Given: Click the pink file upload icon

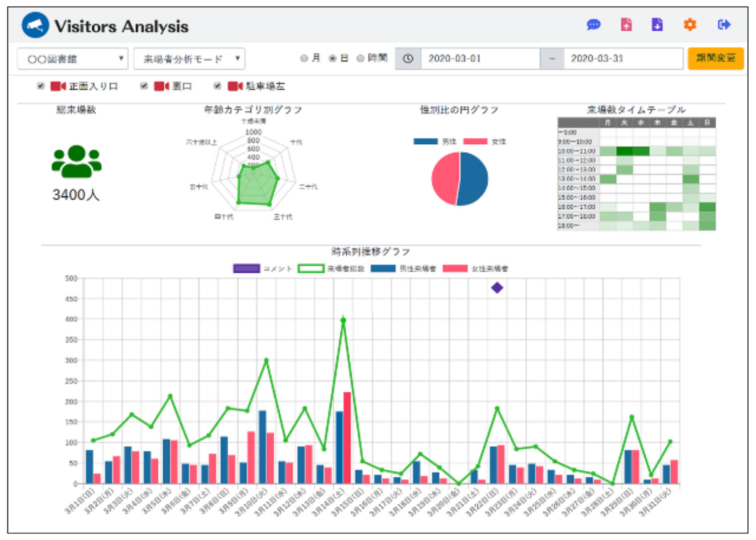Looking at the screenshot, I should (x=626, y=24).
